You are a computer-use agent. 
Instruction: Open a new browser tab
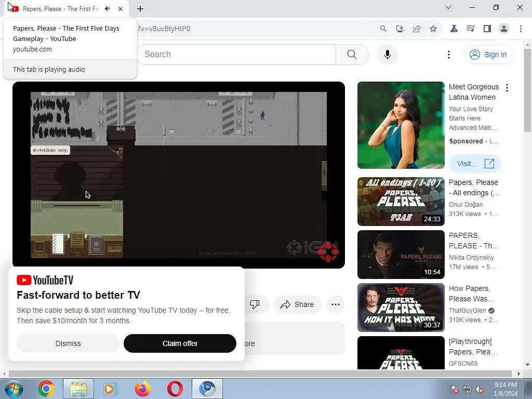click(140, 9)
